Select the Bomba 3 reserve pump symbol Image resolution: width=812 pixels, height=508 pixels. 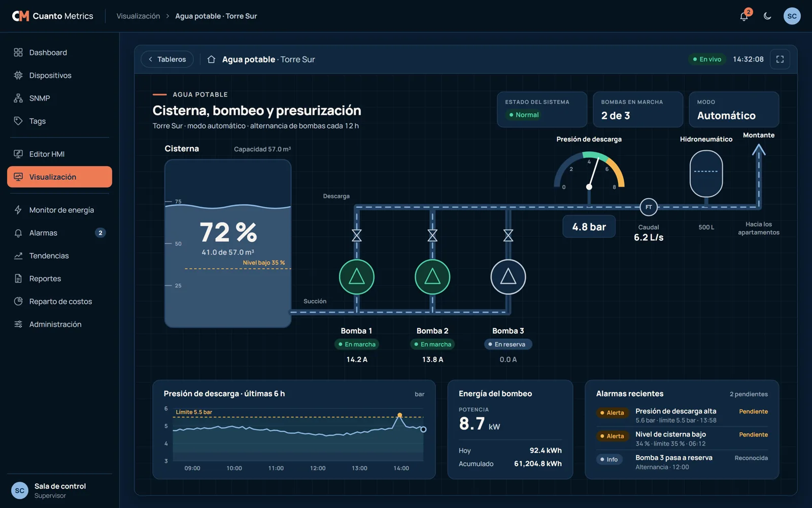pyautogui.click(x=508, y=277)
